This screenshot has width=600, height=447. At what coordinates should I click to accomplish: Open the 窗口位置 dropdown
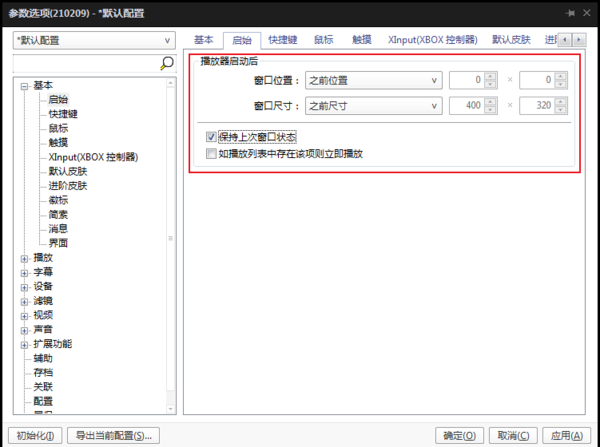372,80
